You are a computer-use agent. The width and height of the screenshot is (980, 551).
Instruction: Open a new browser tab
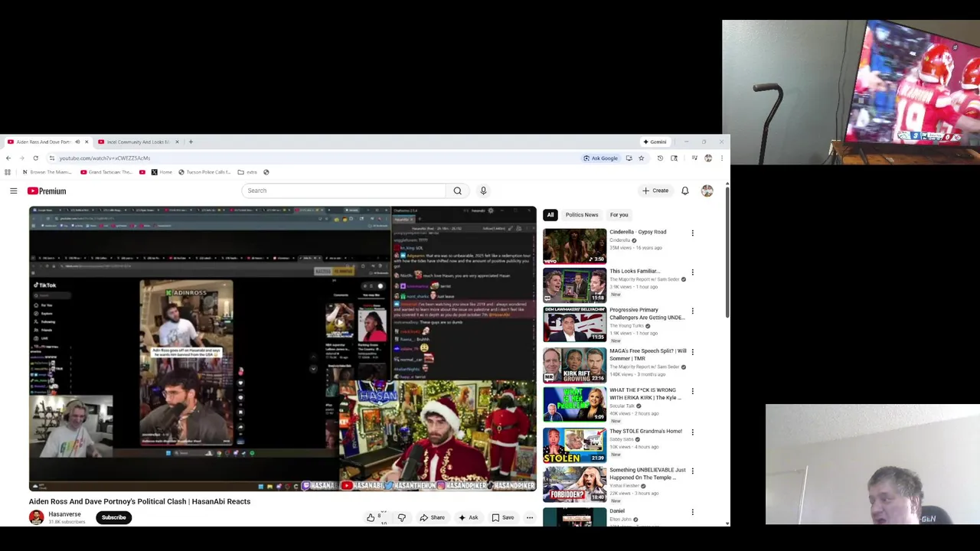pos(191,142)
